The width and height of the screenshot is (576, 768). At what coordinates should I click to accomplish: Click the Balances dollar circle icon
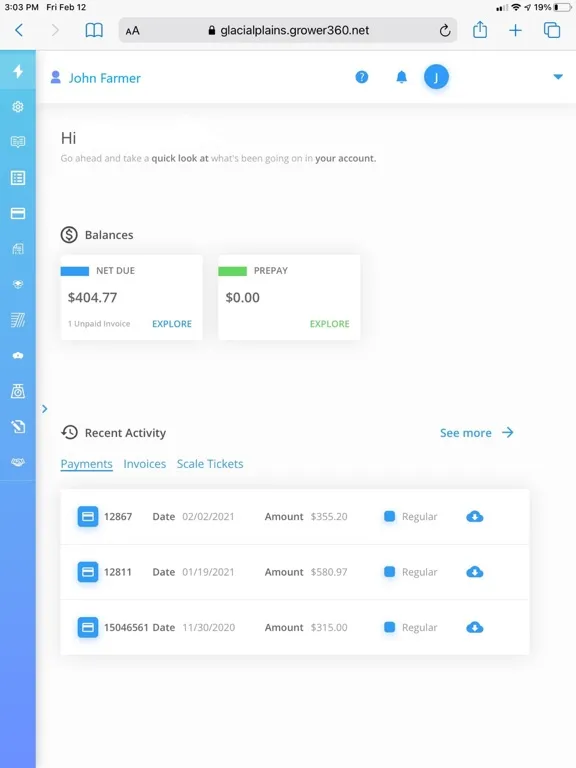coord(69,235)
